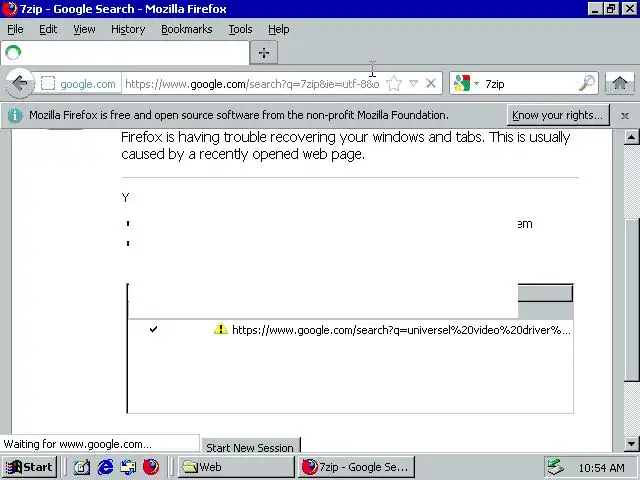The height and width of the screenshot is (480, 640).
Task: Click the google.com identity label
Action: [x=88, y=84]
